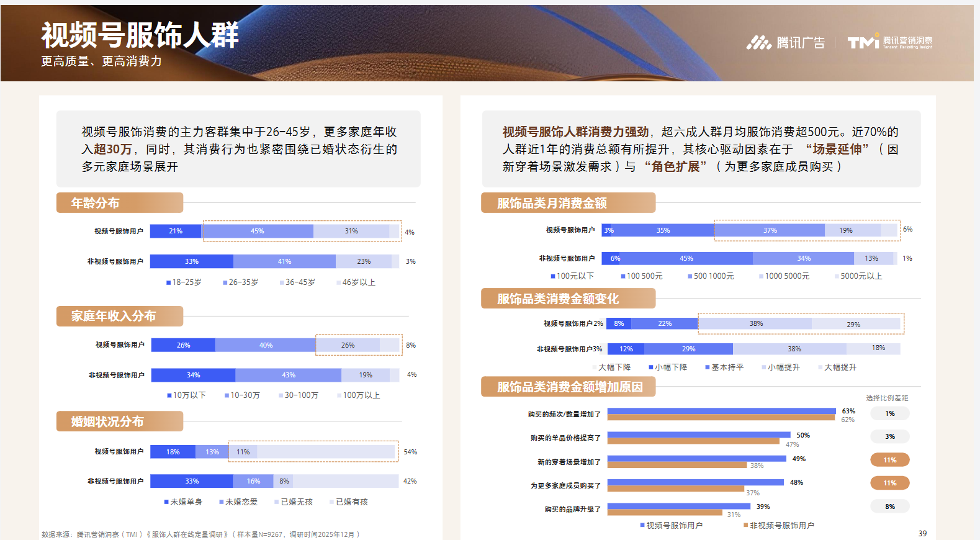The width and height of the screenshot is (980, 540).
Task: Click the 腾讯广告 logo in the header
Action: point(785,42)
